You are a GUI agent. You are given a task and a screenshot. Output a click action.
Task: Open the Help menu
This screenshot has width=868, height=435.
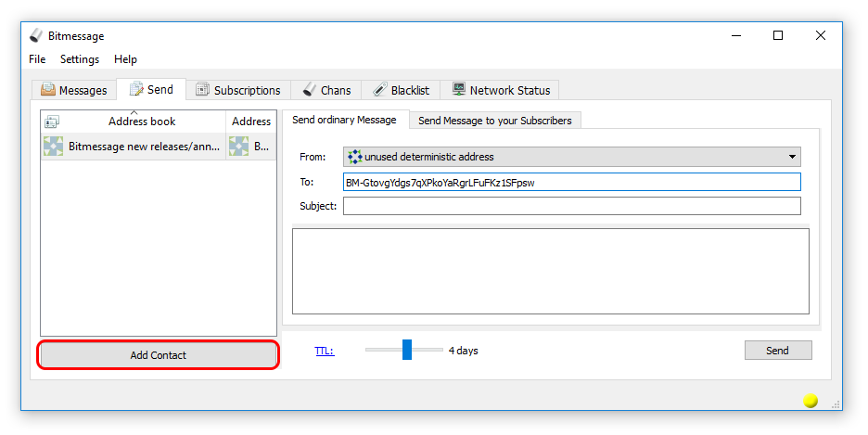point(125,59)
